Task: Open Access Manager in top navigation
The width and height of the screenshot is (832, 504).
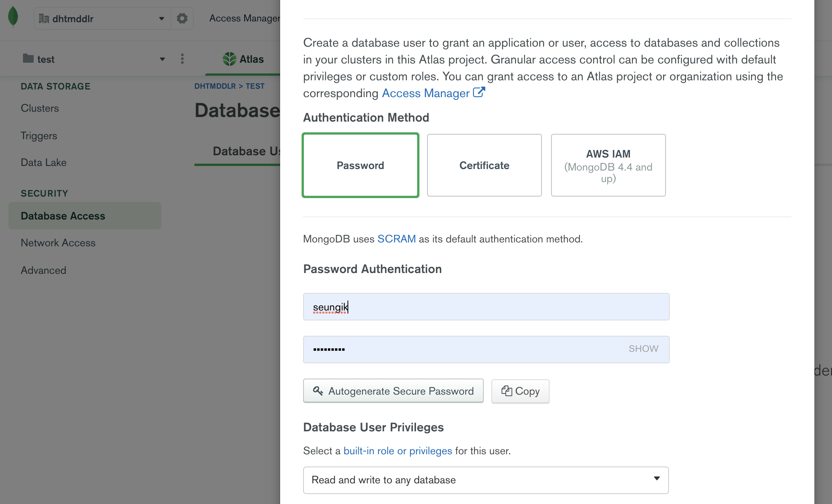Action: [245, 18]
